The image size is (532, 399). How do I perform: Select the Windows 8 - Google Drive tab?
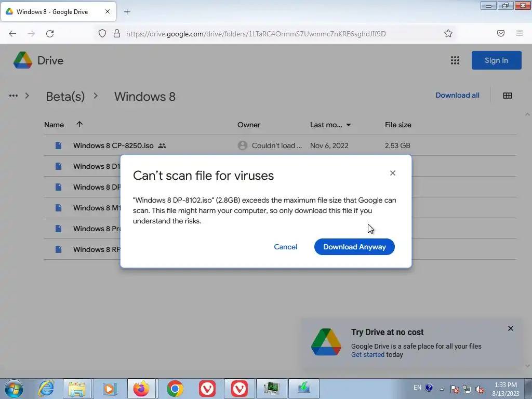pyautogui.click(x=58, y=11)
